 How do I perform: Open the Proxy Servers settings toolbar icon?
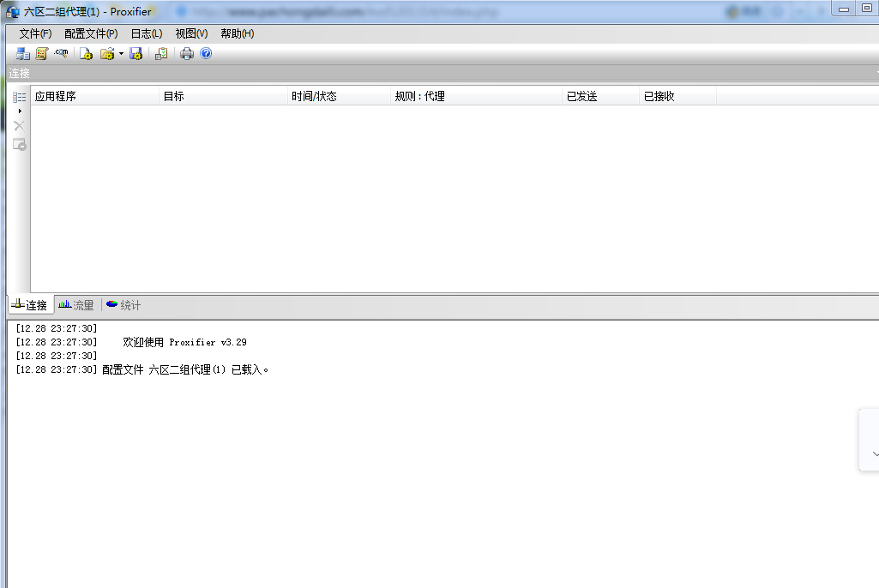22,54
